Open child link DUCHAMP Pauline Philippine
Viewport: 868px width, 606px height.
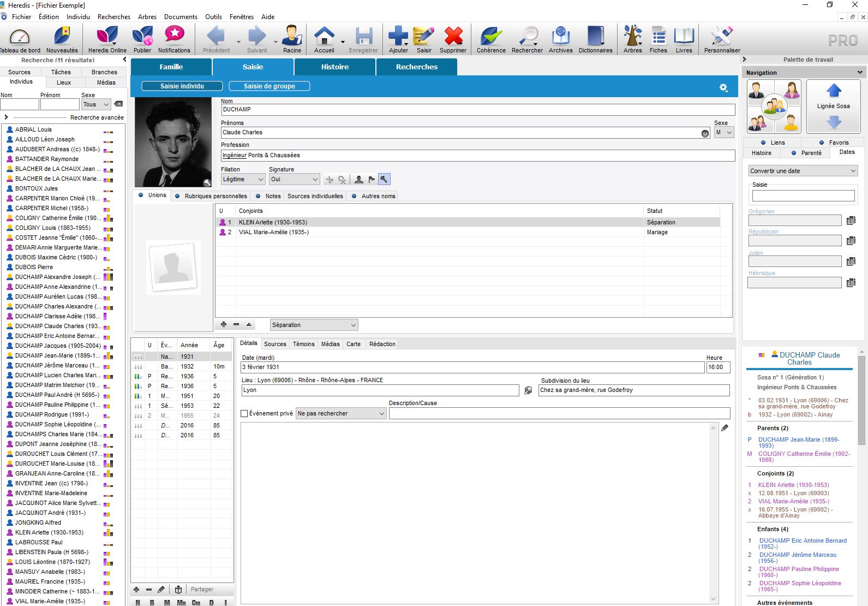tap(799, 572)
